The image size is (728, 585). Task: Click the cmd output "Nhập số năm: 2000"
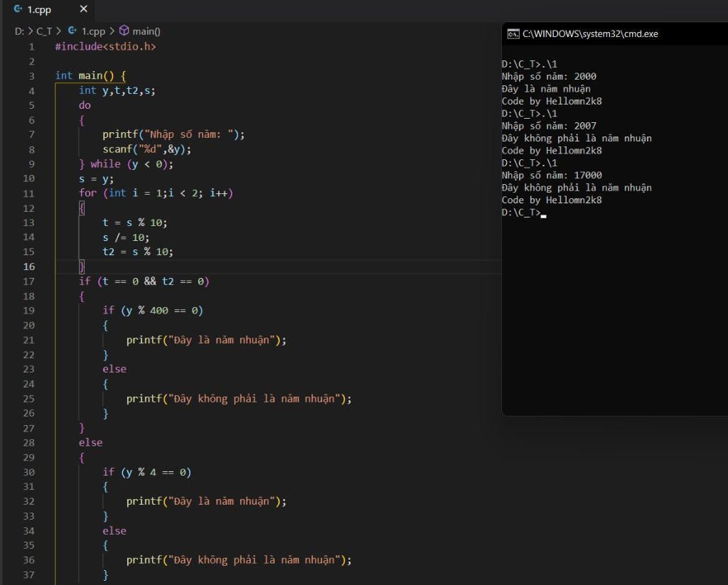549,77
